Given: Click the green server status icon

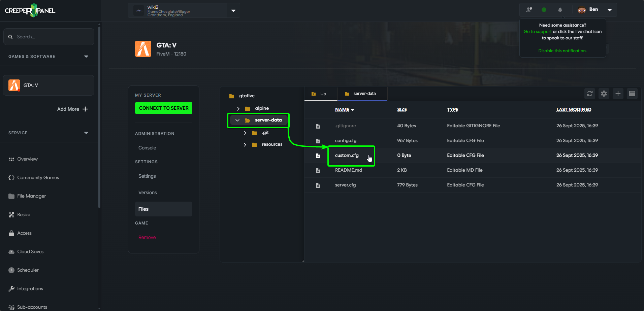Looking at the screenshot, I should (x=544, y=10).
